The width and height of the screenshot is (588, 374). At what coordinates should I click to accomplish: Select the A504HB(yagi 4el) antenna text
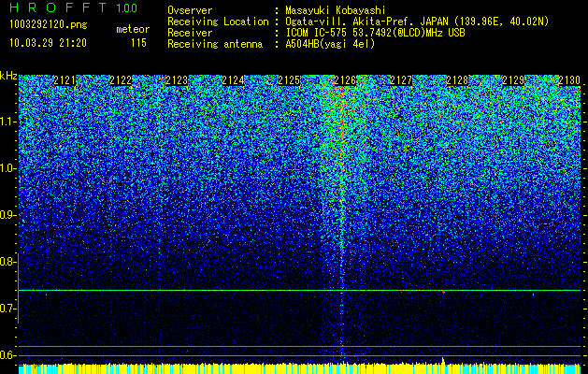point(330,44)
